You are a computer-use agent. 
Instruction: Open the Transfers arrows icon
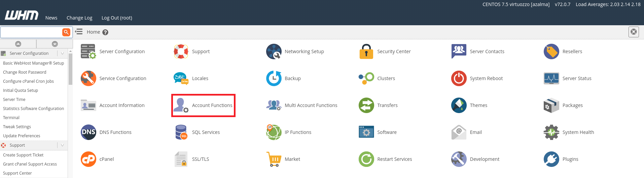click(x=366, y=105)
